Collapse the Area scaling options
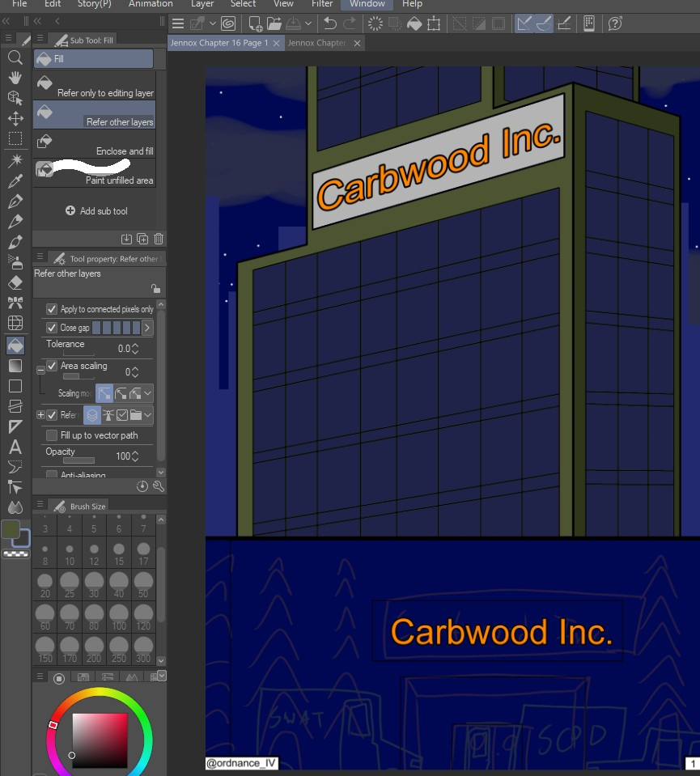The image size is (700, 776). (40, 369)
